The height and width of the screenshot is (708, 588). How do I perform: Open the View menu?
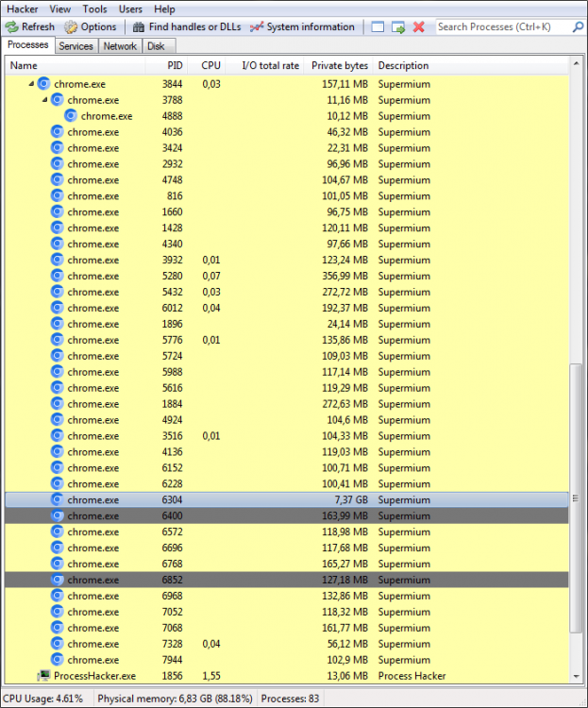(x=59, y=9)
